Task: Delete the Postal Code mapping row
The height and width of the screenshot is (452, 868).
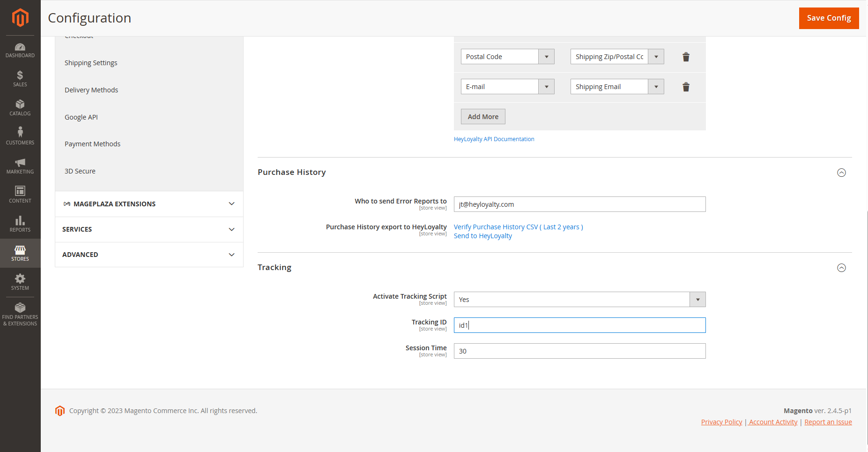Action: click(686, 57)
